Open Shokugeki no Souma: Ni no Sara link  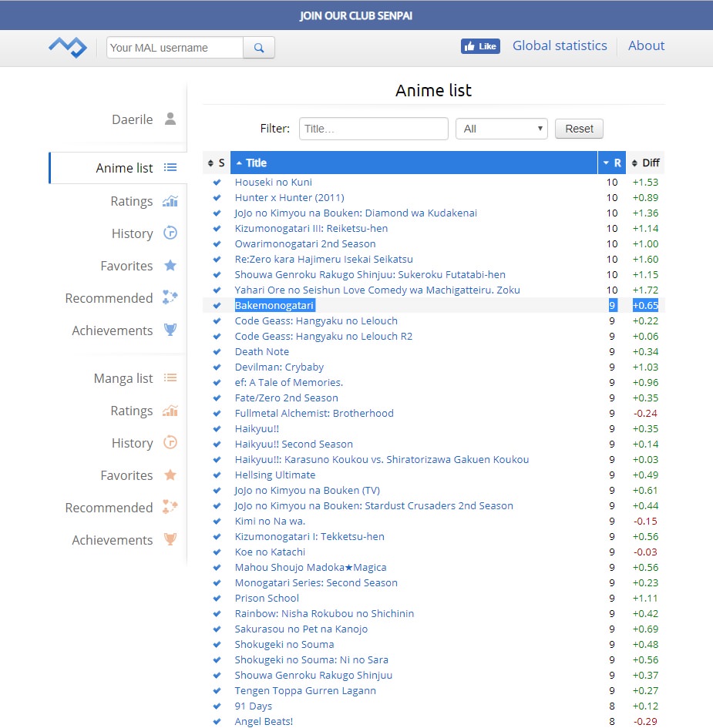coord(311,659)
